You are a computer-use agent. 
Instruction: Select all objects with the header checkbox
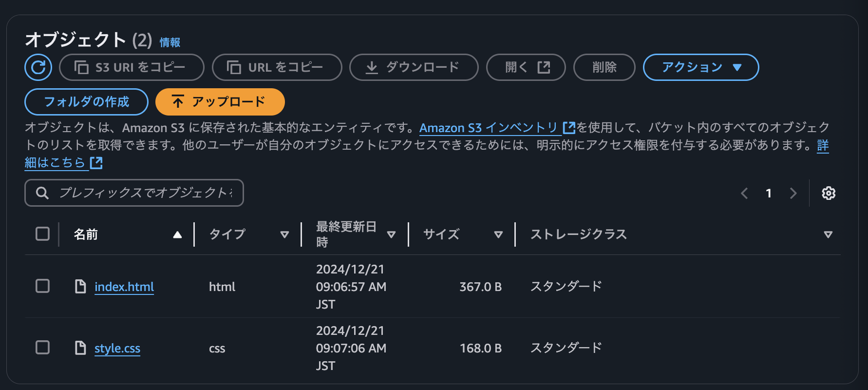[42, 234]
